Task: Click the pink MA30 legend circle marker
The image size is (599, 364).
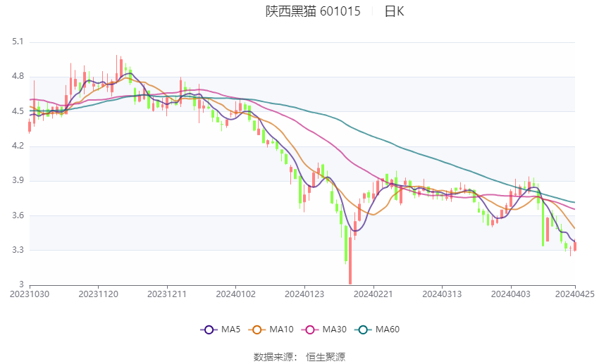Action: click(x=309, y=330)
